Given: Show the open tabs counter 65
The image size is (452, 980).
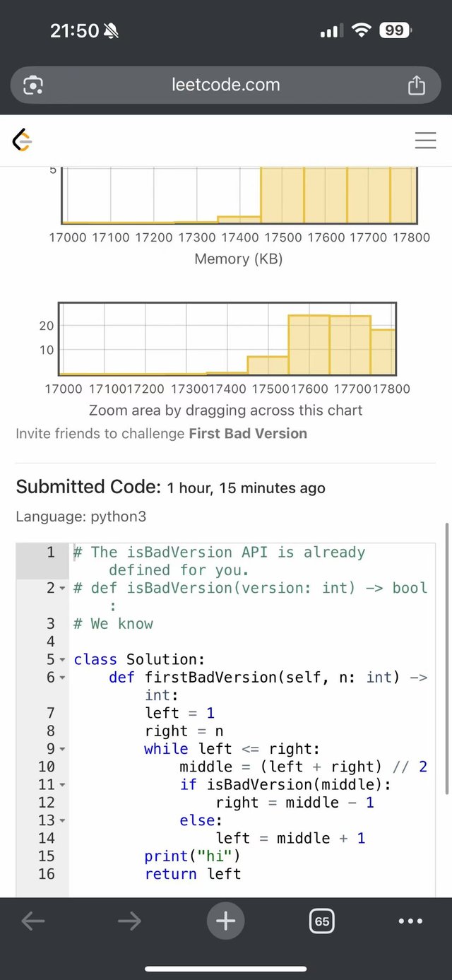Looking at the screenshot, I should 322,921.
